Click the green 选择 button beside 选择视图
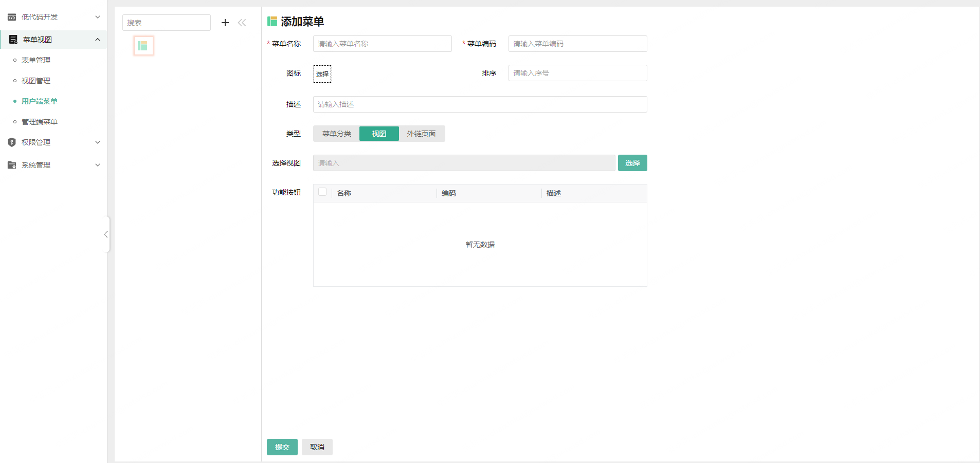This screenshot has height=463, width=980. 632,163
